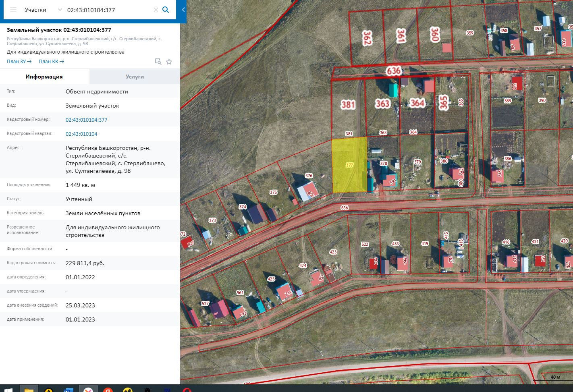Click the date 25.03.2023
The height and width of the screenshot is (392, 573).
pos(80,305)
